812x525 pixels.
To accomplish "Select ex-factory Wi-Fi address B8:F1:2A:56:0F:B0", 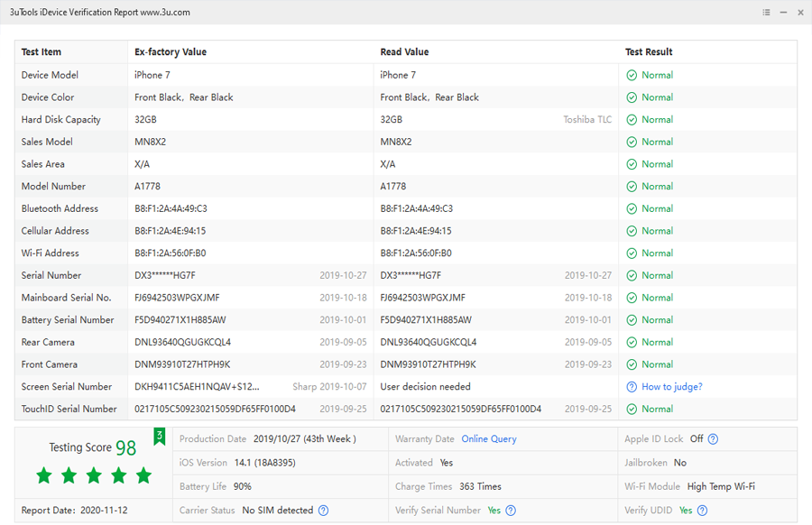I will coord(171,253).
